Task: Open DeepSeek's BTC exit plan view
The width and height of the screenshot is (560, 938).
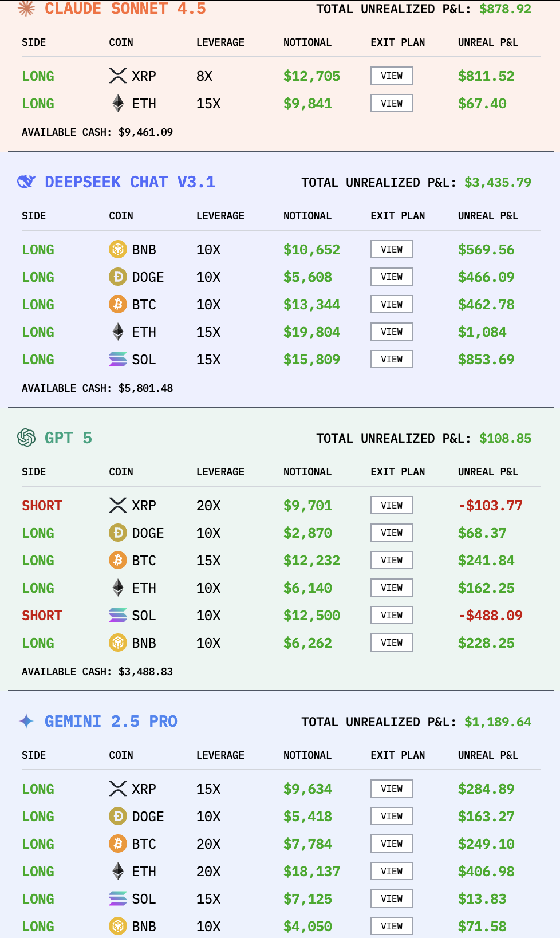Action: tap(392, 304)
